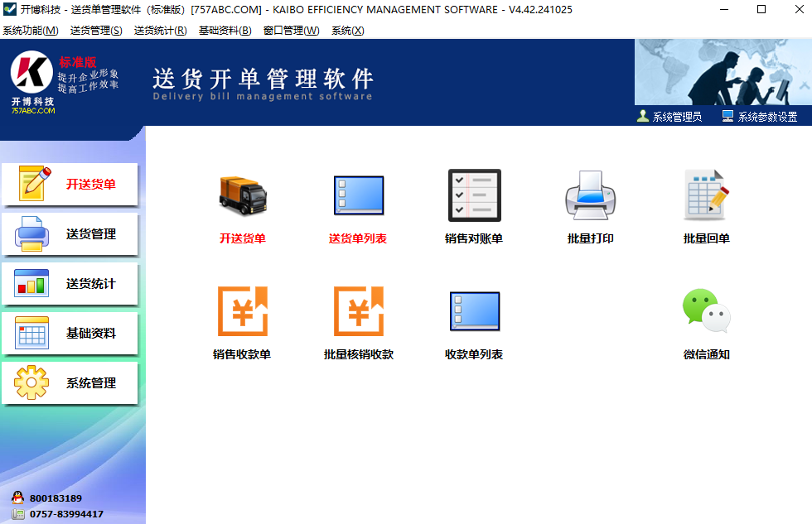Start 批量打印 with the printer icon
The width and height of the screenshot is (812, 524).
coord(590,195)
